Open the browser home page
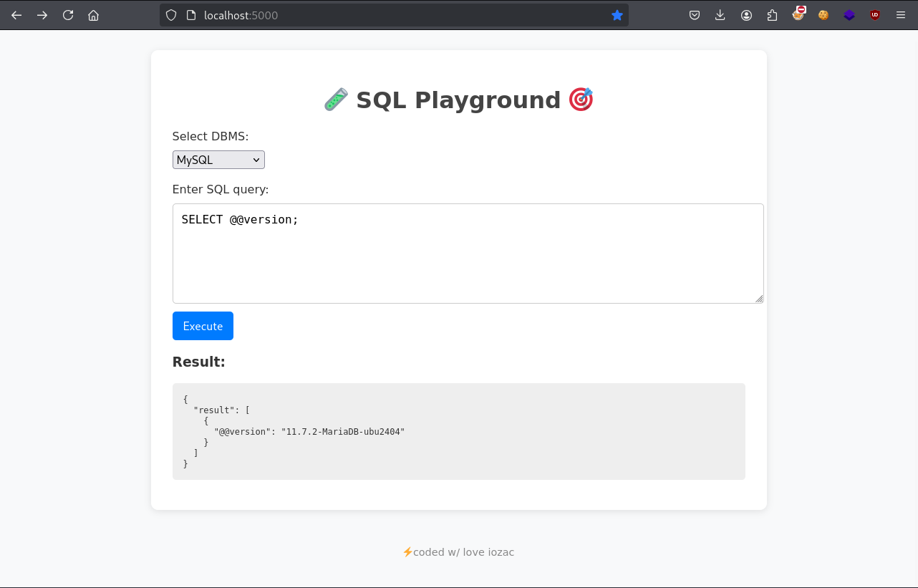 (x=93, y=15)
